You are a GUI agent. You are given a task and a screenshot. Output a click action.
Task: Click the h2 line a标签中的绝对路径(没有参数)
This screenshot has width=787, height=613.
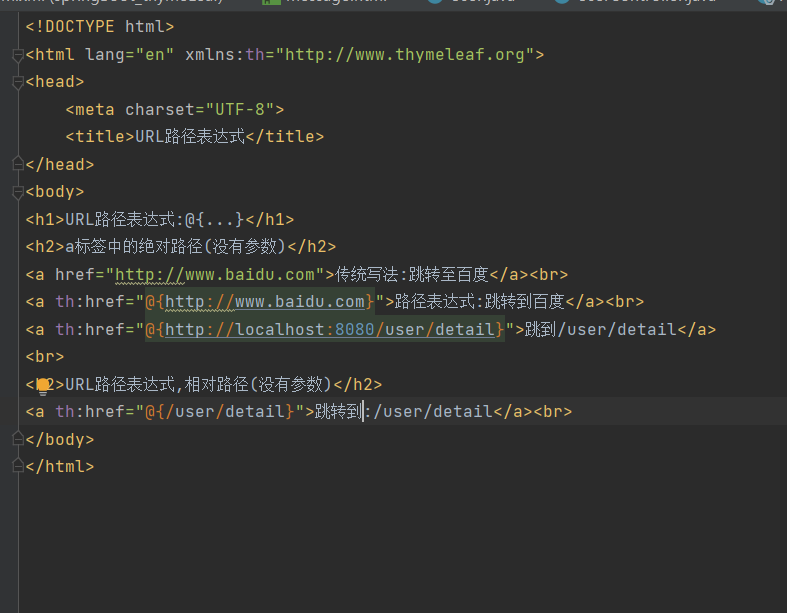181,247
